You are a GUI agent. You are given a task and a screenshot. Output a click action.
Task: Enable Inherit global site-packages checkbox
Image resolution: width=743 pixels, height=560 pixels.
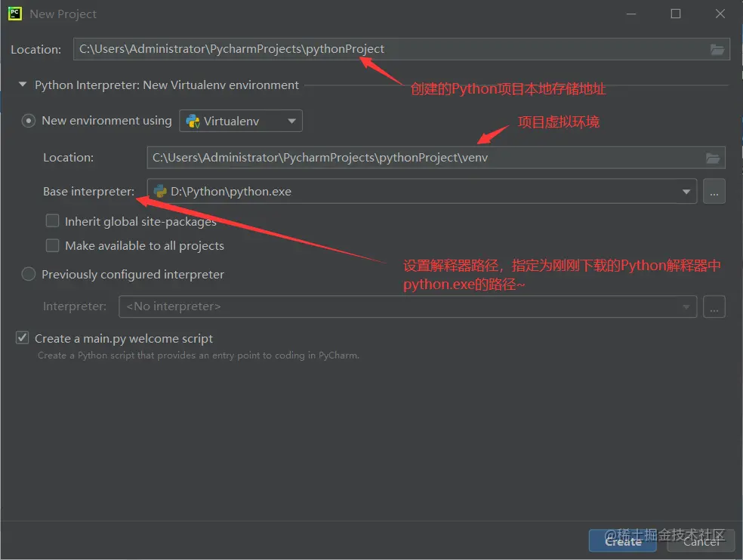tap(52, 221)
